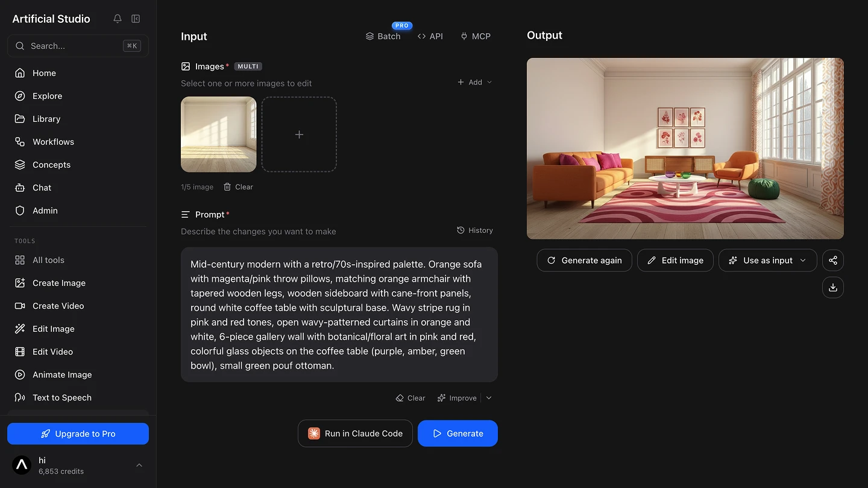Expand the Improve options chevron
Screen dimensions: 868x488
tap(489, 398)
